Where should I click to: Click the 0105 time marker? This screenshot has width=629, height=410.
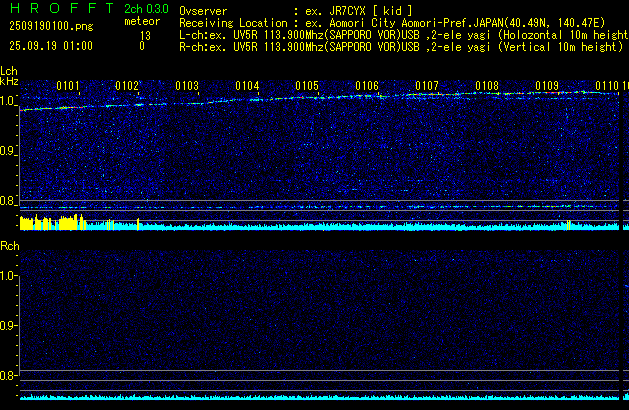click(307, 86)
